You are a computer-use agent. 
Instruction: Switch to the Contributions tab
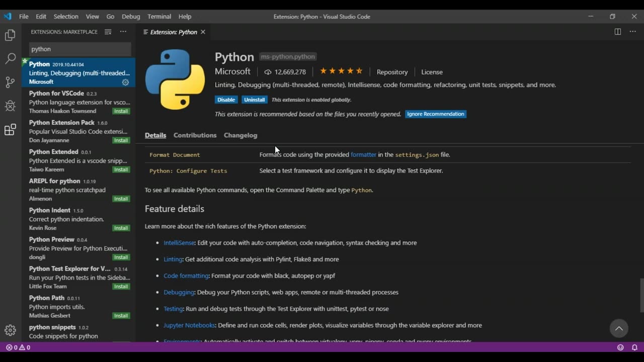pos(195,135)
